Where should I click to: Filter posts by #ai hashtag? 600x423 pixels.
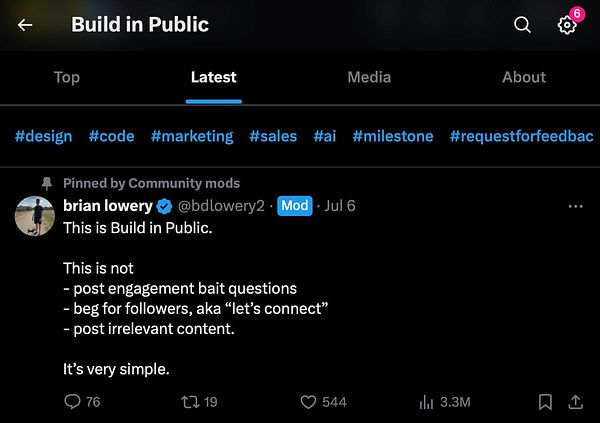(325, 136)
